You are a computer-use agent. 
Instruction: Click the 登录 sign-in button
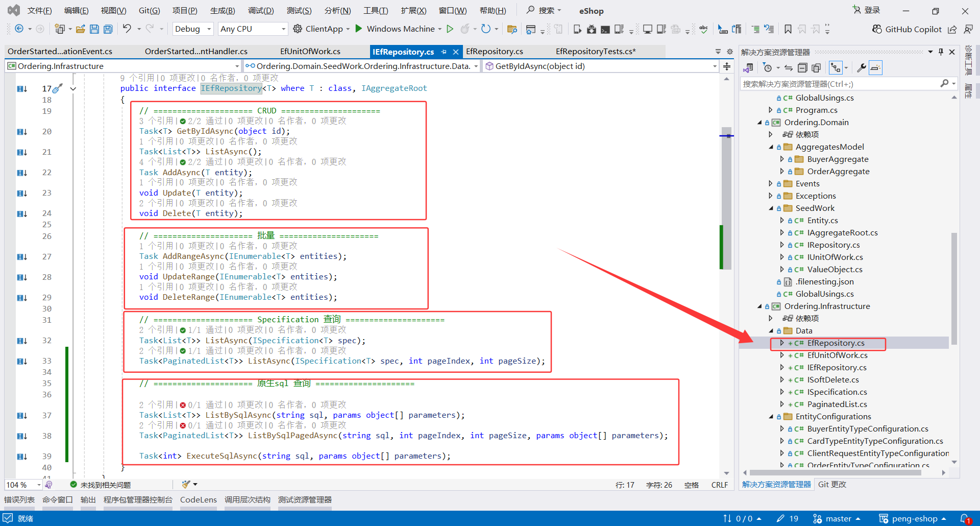coord(867,10)
